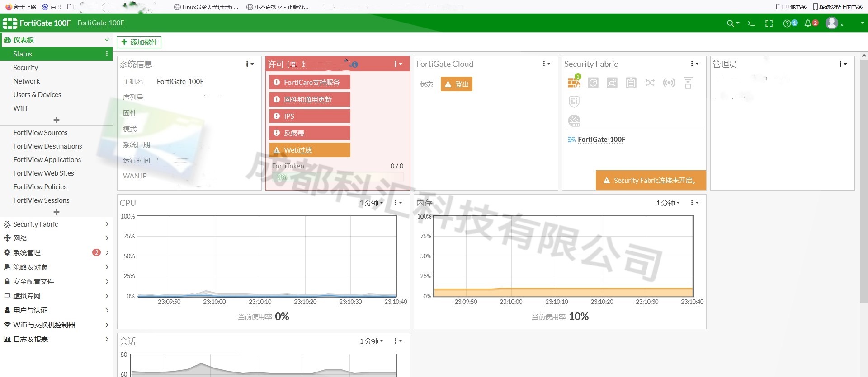Click the Security Fabric firewall topology icon

point(574,82)
